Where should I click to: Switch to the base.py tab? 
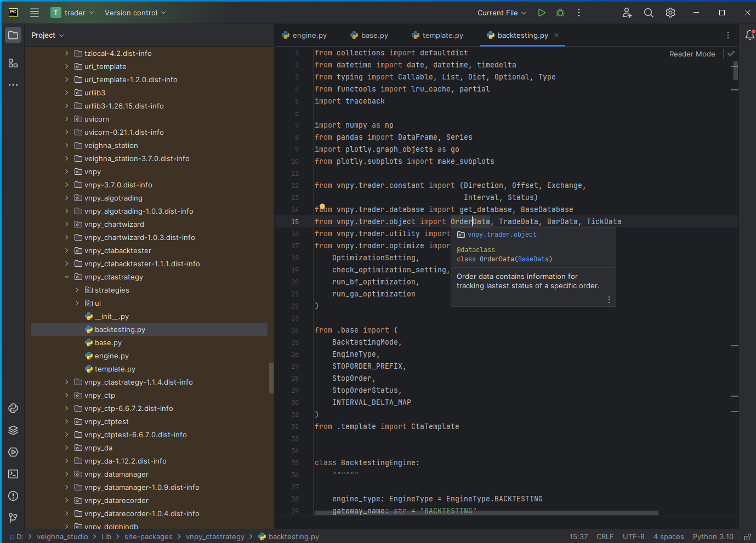pos(370,35)
